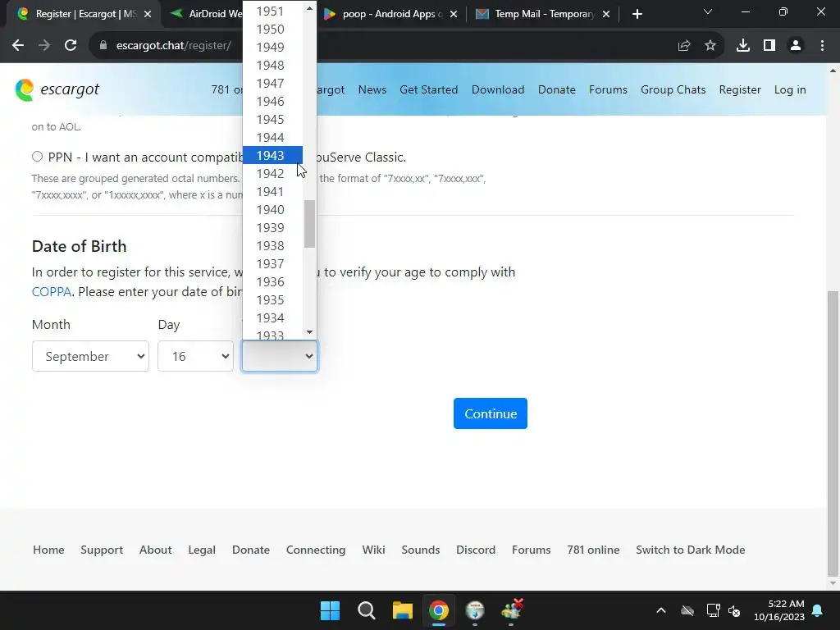The height and width of the screenshot is (630, 840).
Task: Open Chrome three-dot menu
Action: pyautogui.click(x=822, y=46)
